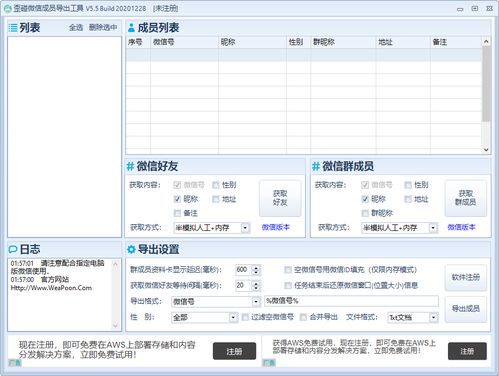The width and height of the screenshot is (499, 376).
Task: Increase 获取微信好友等待间隔 spinner value
Action: point(256,283)
